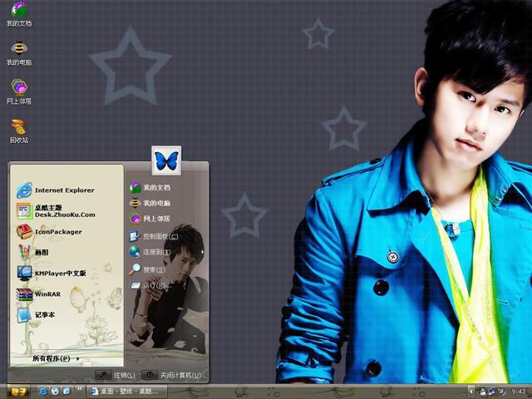This screenshot has width=532, height=399.
Task: Open 网上邻居 in Start menu right pane
Action: (150, 219)
